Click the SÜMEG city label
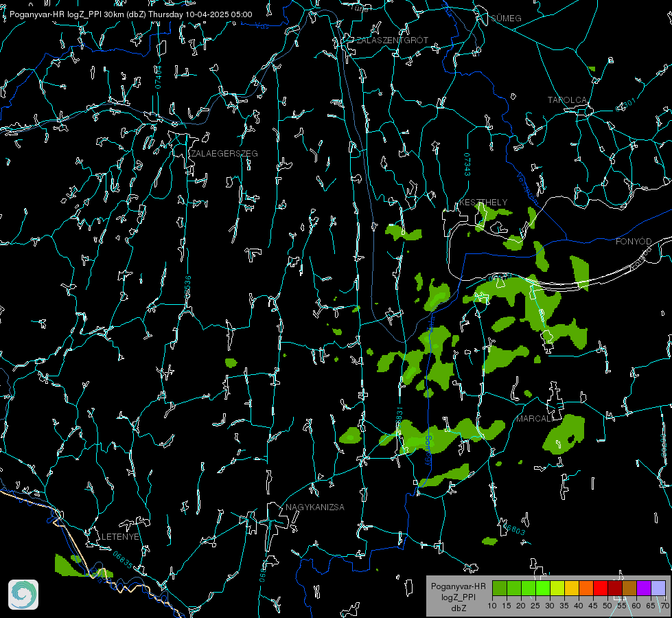Image resolution: width=672 pixels, height=618 pixels. point(506,18)
